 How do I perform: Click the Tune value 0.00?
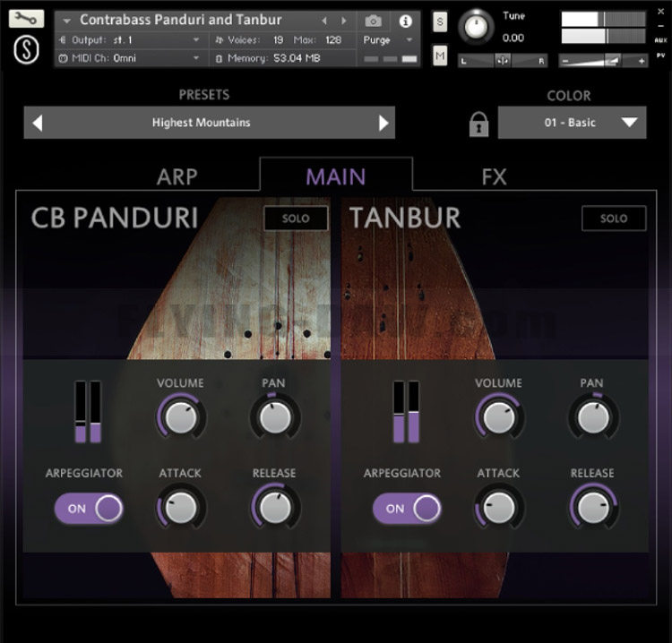[x=513, y=39]
